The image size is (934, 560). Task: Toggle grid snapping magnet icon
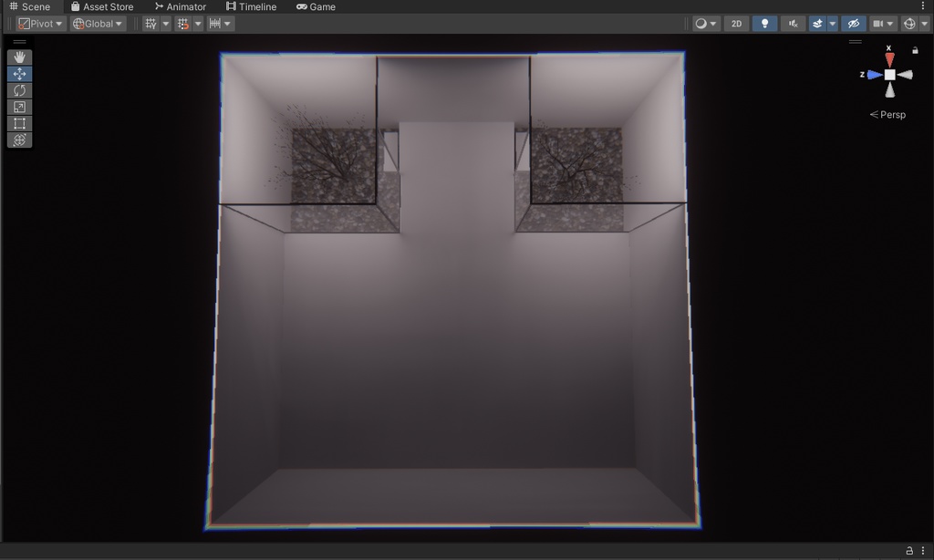pos(182,24)
